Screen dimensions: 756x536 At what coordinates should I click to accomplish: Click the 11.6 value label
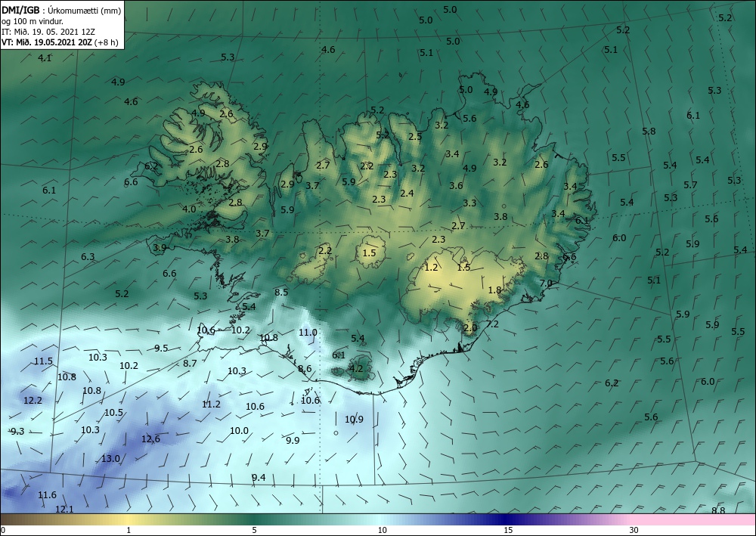pos(47,494)
